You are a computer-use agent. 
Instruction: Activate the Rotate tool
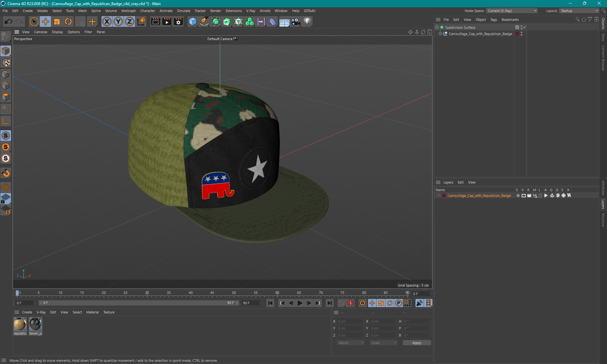(x=68, y=21)
